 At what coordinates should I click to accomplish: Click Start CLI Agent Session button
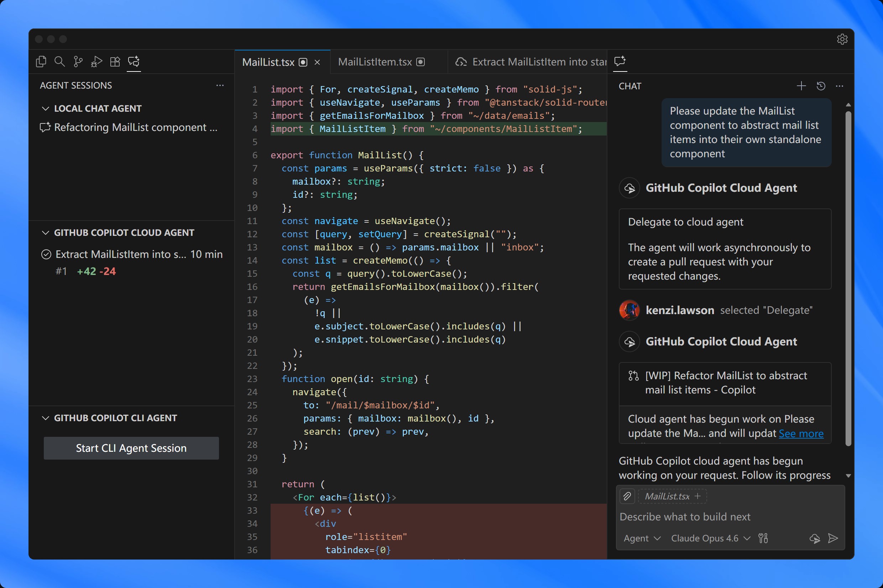click(x=131, y=448)
